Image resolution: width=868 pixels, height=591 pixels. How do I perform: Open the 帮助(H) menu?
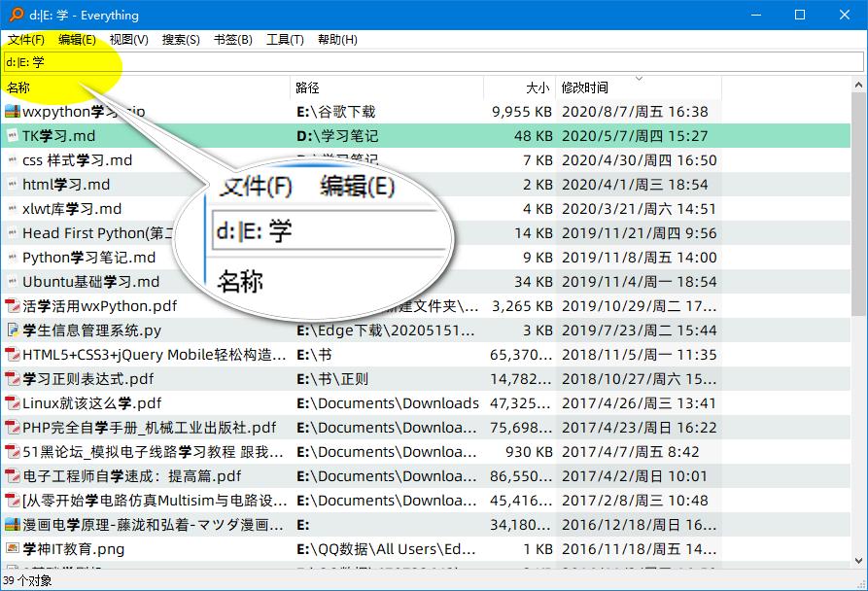337,40
